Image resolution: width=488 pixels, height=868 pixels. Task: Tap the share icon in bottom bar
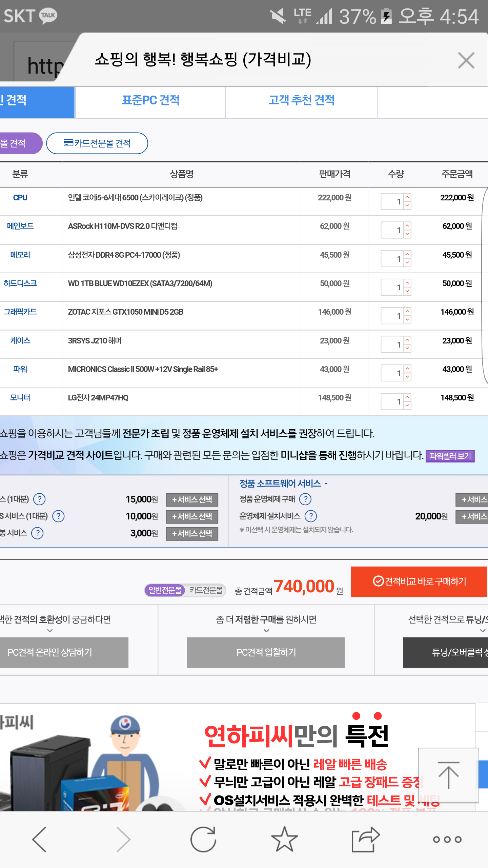click(365, 839)
